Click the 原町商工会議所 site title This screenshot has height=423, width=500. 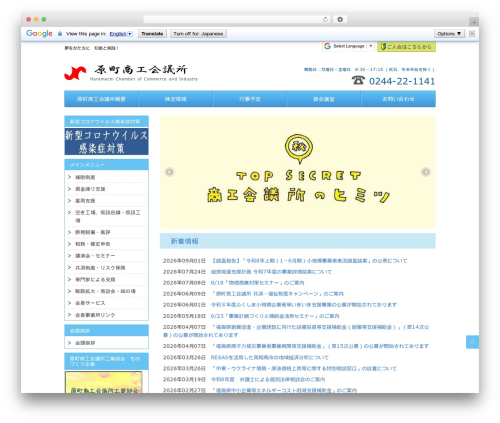(141, 70)
